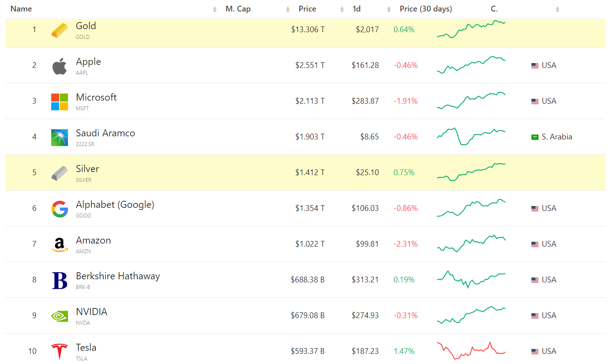Click the Gold bar icon

[60, 30]
